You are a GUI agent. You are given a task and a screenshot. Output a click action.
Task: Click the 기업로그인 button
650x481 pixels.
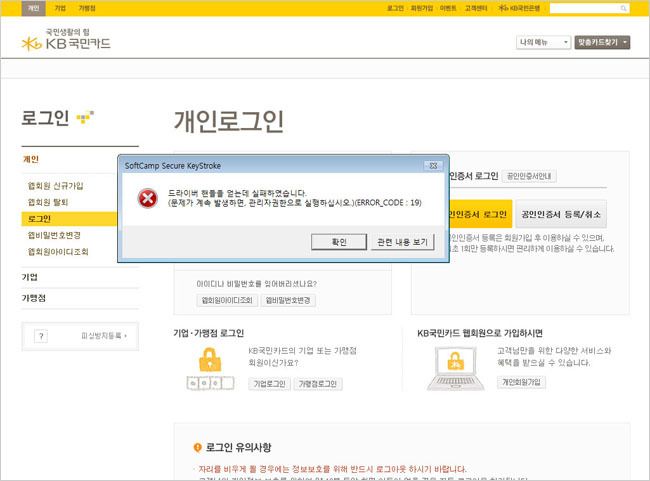(x=269, y=384)
